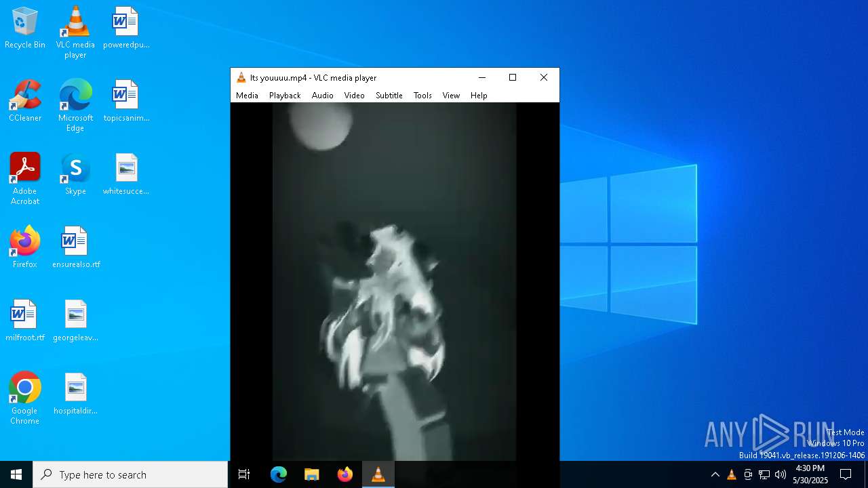Open the Tools menu in VLC

pos(422,96)
